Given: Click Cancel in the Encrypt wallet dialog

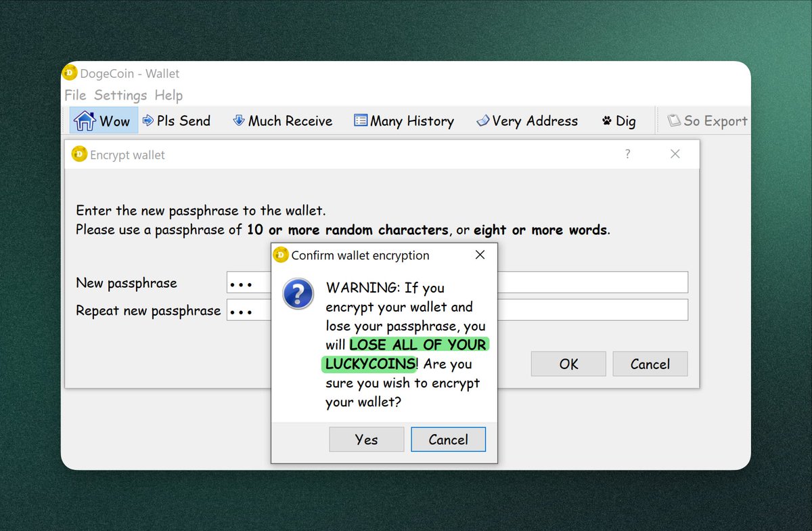Looking at the screenshot, I should pos(650,364).
